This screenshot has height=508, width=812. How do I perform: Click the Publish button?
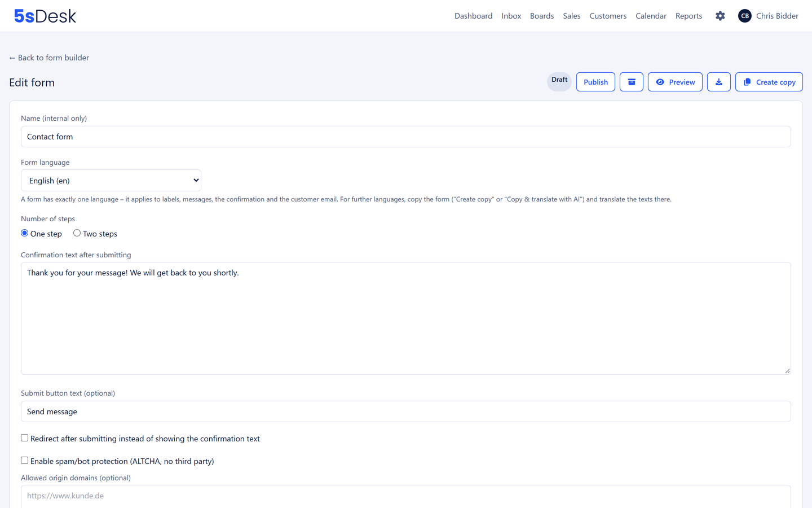pos(595,82)
